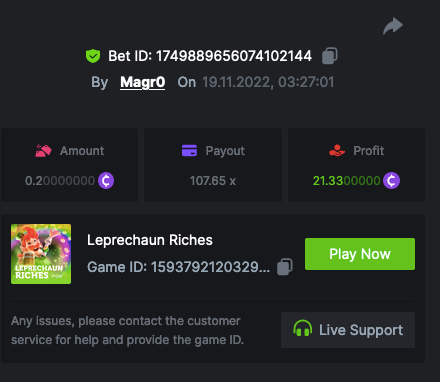Select the Bet ID number text
The image size is (440, 382).
click(x=234, y=56)
